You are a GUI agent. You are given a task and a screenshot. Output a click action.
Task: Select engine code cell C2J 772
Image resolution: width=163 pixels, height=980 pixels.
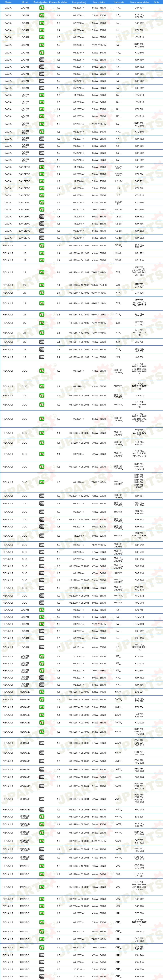(x=139, y=253)
